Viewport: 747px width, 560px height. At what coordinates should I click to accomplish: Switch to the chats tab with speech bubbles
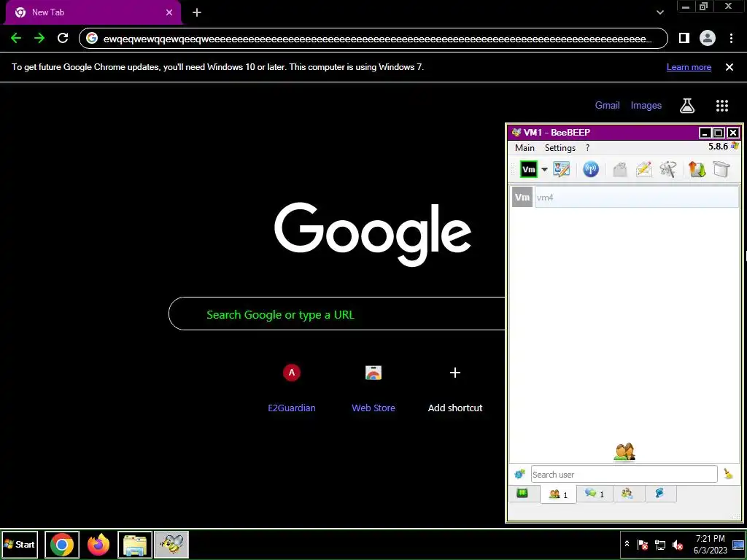pyautogui.click(x=595, y=494)
